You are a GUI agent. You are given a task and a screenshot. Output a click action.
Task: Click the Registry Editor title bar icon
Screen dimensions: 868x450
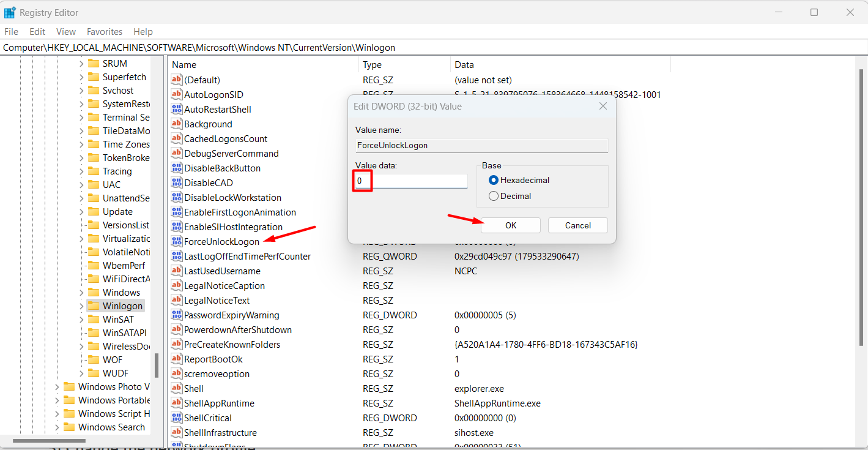10,12
